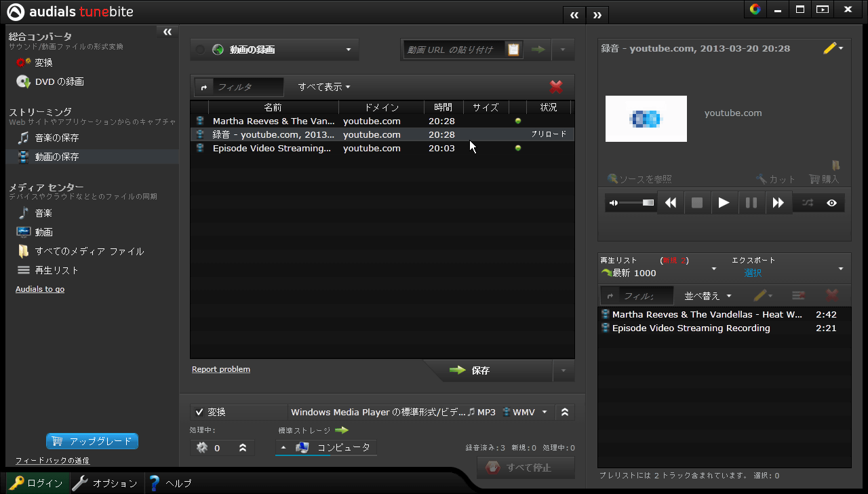Go to the next view arrow

point(597,15)
